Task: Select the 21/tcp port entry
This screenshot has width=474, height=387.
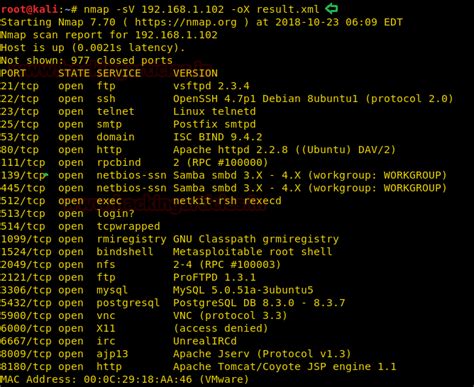Action: (20, 86)
